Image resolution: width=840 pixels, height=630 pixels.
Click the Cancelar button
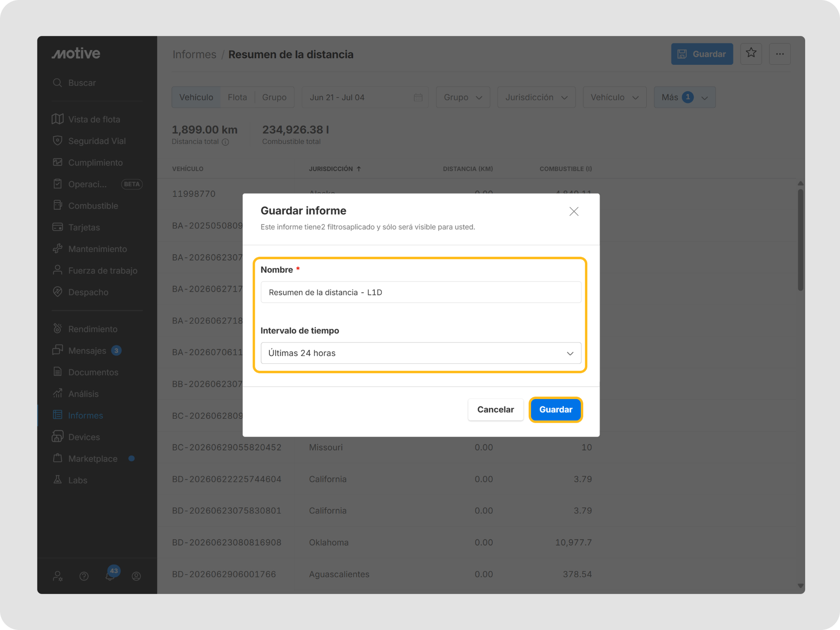pos(495,409)
